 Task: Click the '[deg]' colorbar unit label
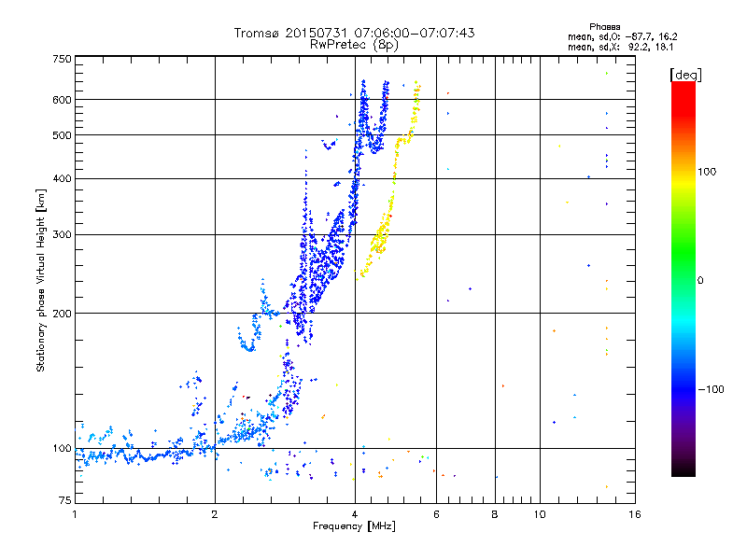pos(685,75)
